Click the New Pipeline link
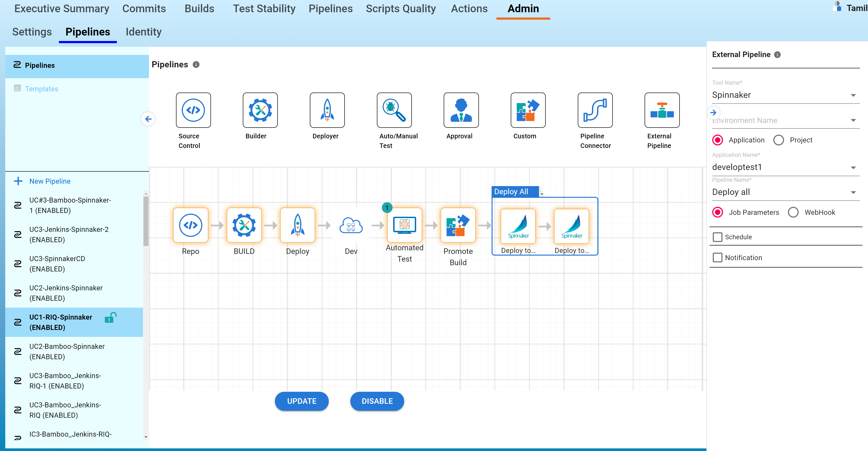This screenshot has height=451, width=868. (x=50, y=181)
